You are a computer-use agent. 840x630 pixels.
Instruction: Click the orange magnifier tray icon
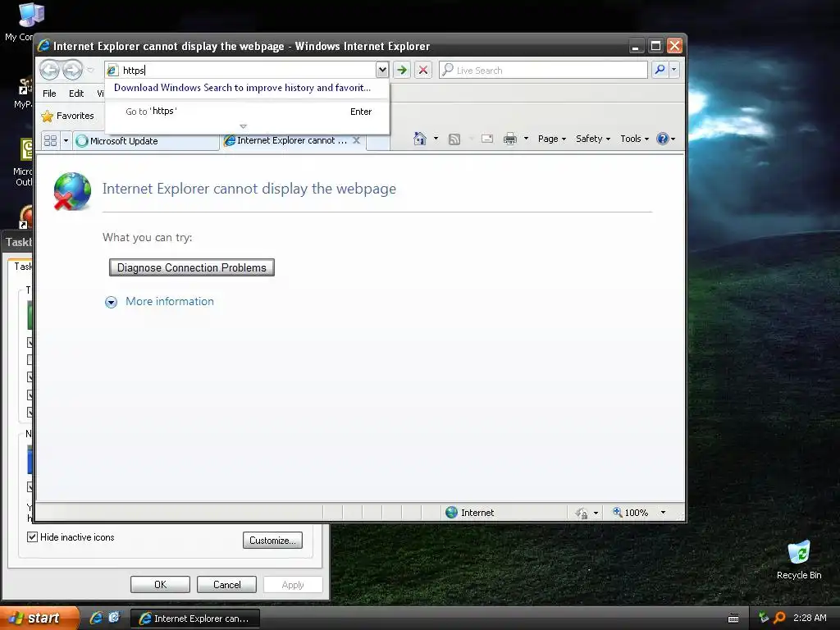[779, 618]
